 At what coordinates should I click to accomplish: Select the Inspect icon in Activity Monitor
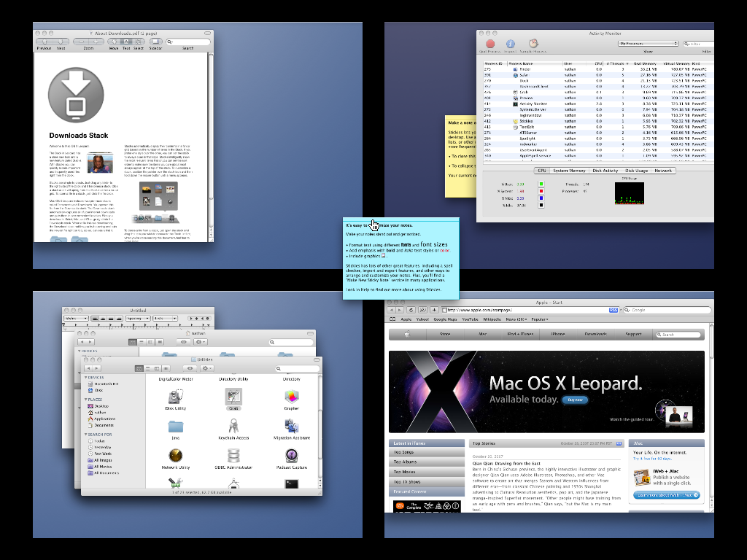coord(511,44)
